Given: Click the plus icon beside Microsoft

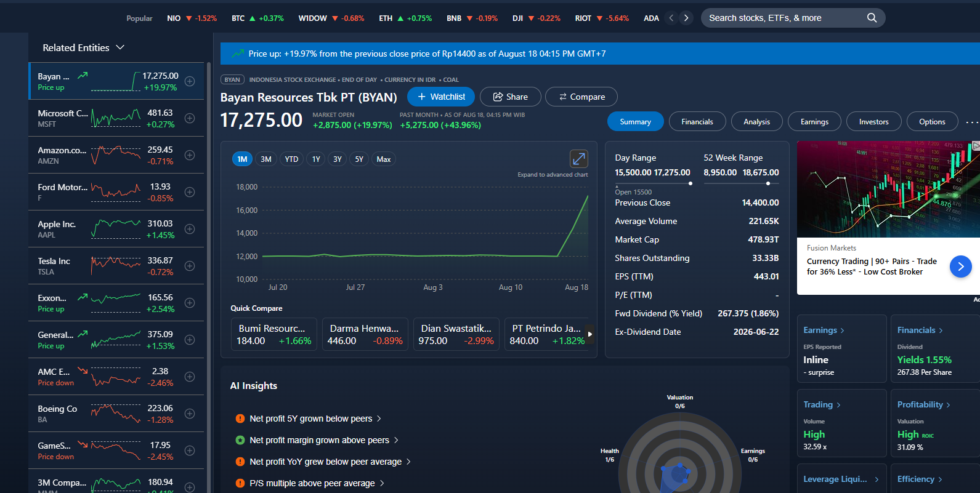Looking at the screenshot, I should [x=190, y=118].
